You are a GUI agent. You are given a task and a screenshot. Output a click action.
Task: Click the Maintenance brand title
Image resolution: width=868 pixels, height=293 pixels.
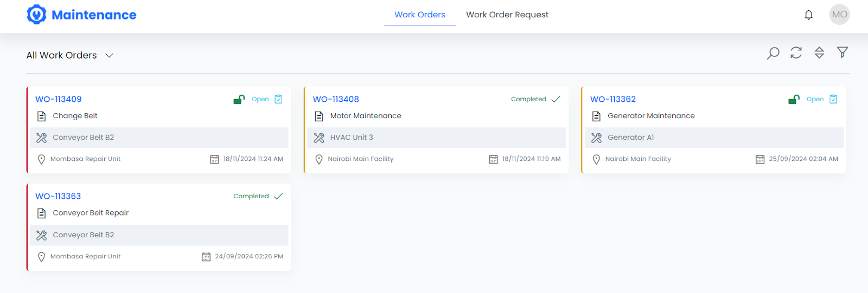pos(94,15)
